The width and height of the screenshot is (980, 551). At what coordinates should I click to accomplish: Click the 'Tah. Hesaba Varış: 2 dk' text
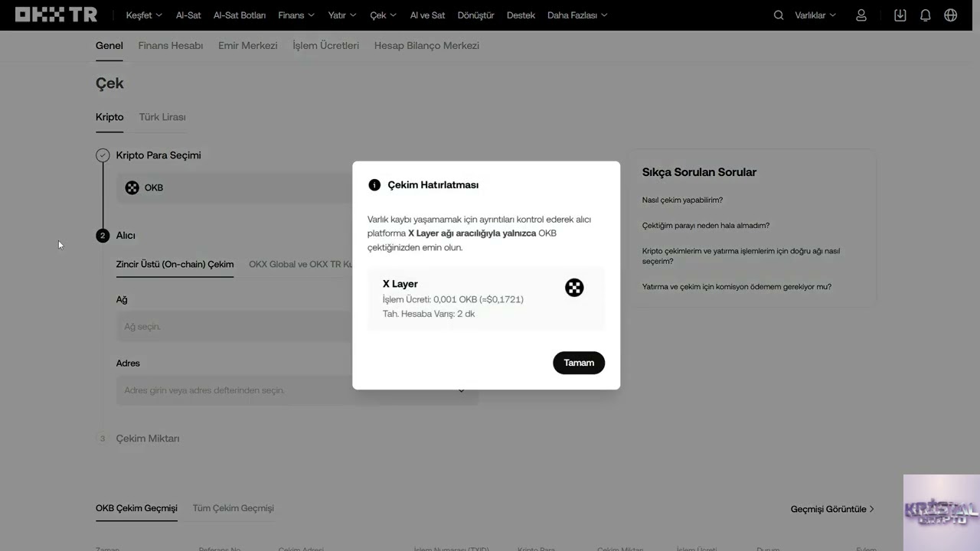429,314
